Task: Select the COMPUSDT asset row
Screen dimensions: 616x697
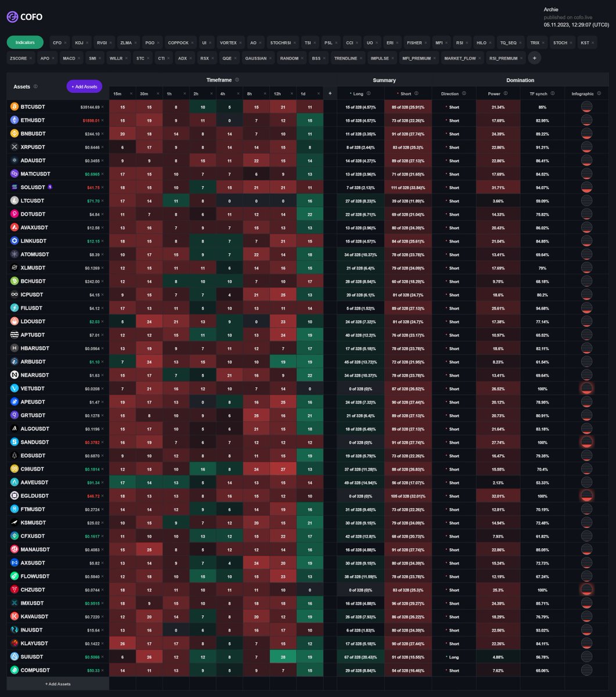Action: pyautogui.click(x=58, y=670)
